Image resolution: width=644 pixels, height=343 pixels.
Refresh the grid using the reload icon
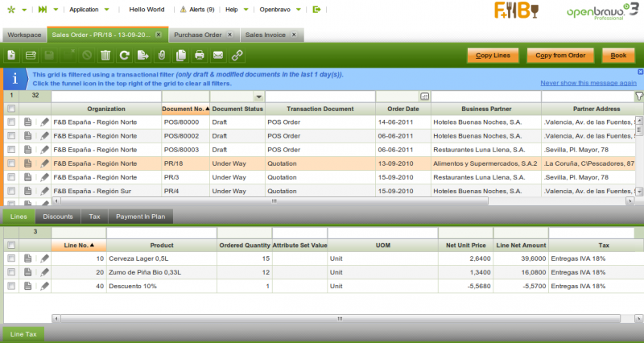124,56
